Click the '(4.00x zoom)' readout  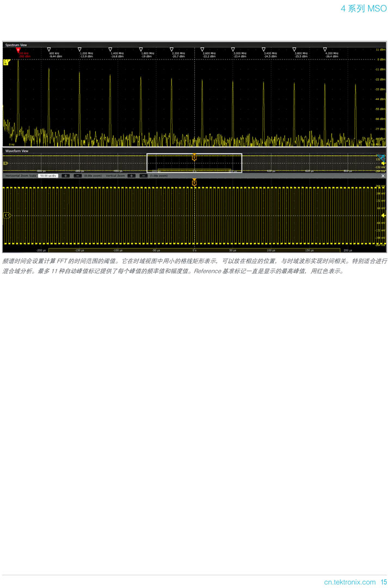click(93, 175)
